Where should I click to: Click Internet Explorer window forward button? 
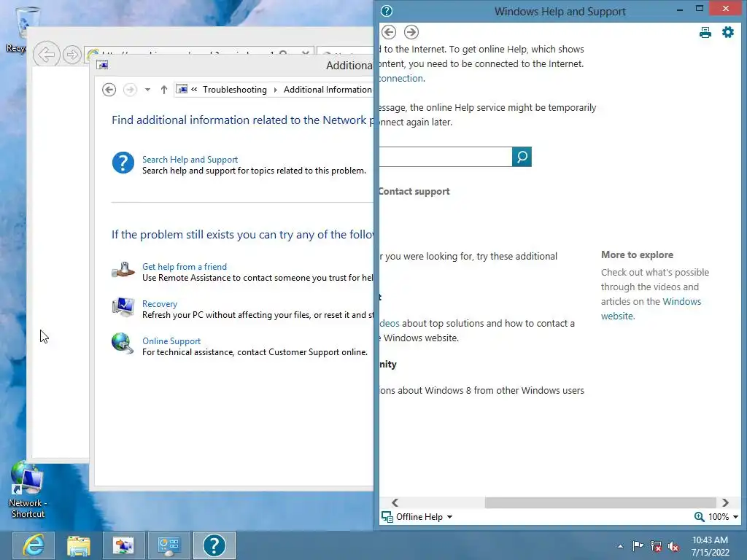click(72, 54)
